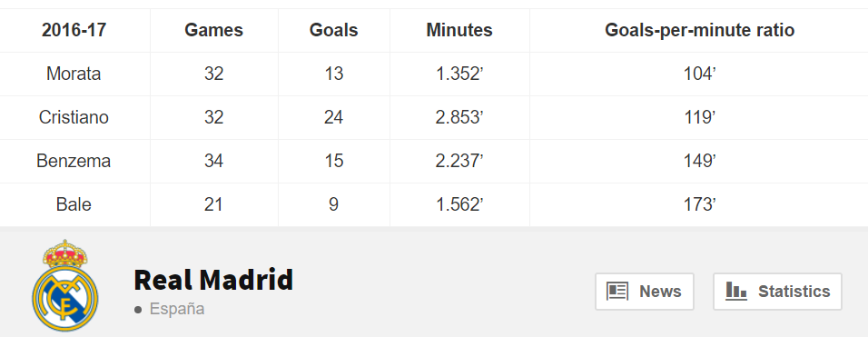
Task: Click Bale's 173' ratio cell
Action: 700,204
